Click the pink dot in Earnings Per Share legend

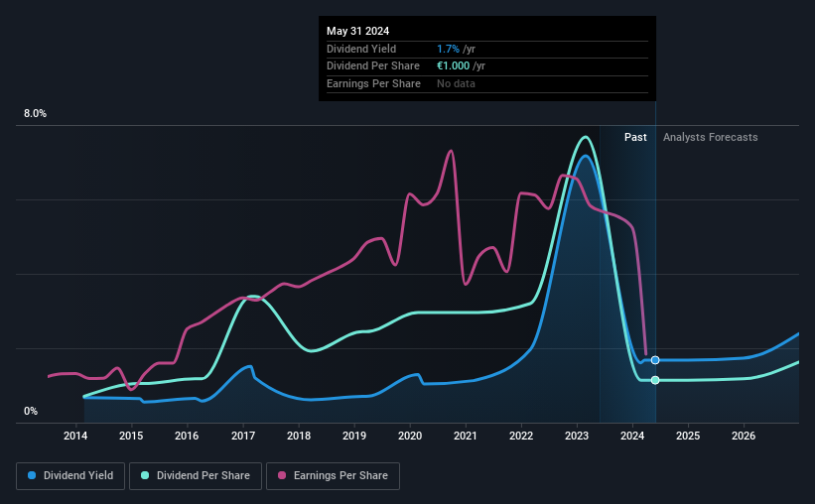pos(282,475)
